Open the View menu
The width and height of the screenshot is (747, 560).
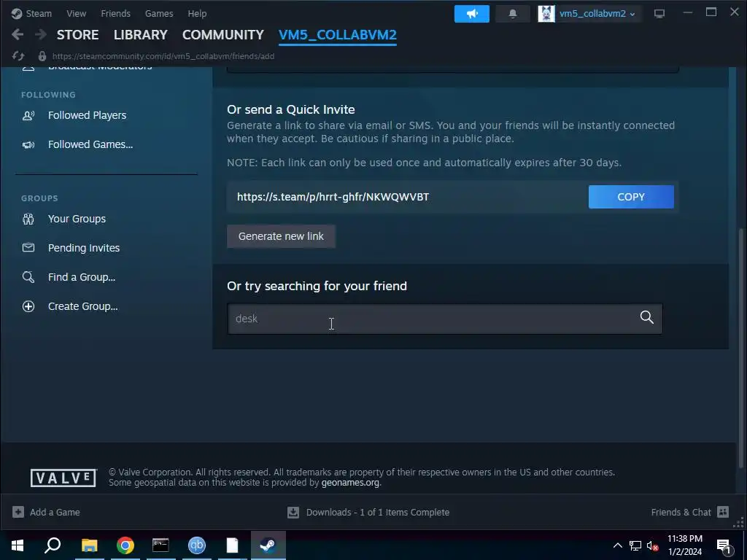tap(76, 13)
